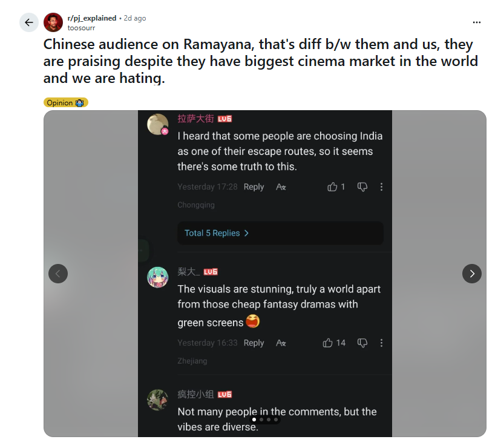Click the translate icon on 拉萨大街's comment
This screenshot has height=448, width=498.
[x=280, y=187]
